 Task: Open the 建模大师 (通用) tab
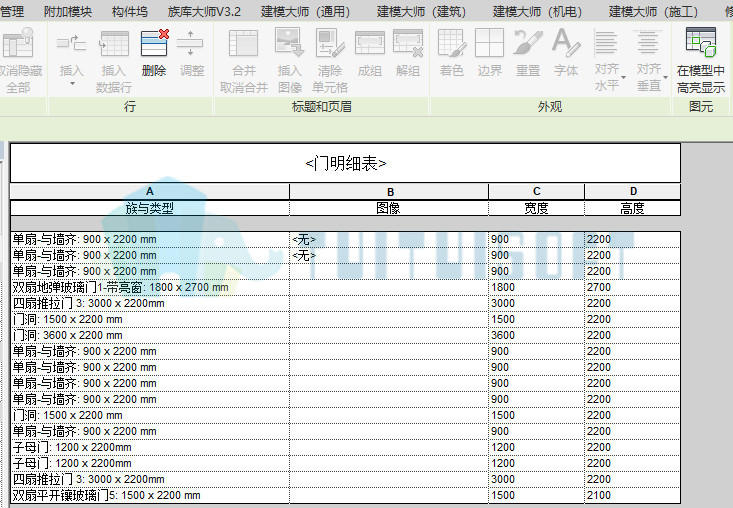pos(305,11)
